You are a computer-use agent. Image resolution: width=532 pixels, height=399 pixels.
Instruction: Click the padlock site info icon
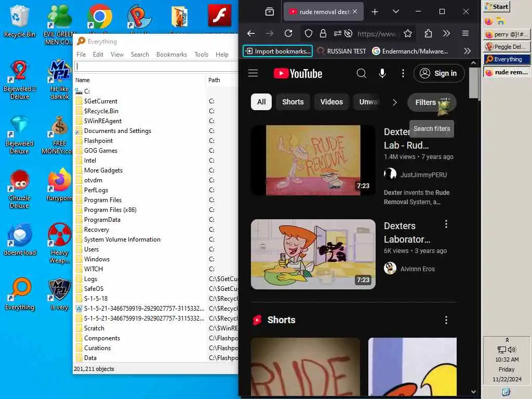pos(323,33)
